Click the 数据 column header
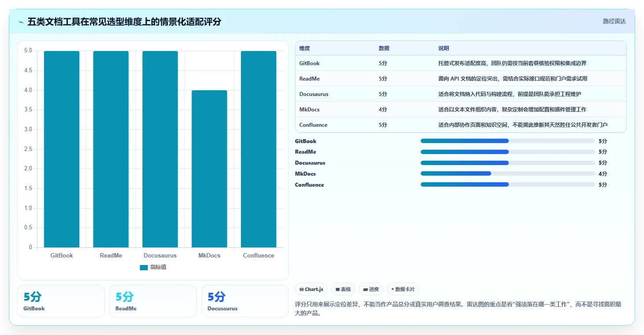 (384, 48)
